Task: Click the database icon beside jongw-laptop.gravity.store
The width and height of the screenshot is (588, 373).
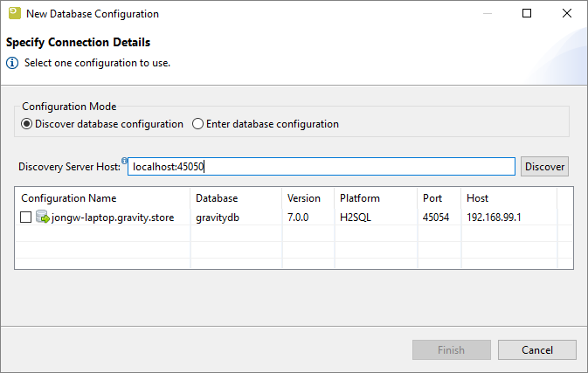Action: [x=42, y=218]
